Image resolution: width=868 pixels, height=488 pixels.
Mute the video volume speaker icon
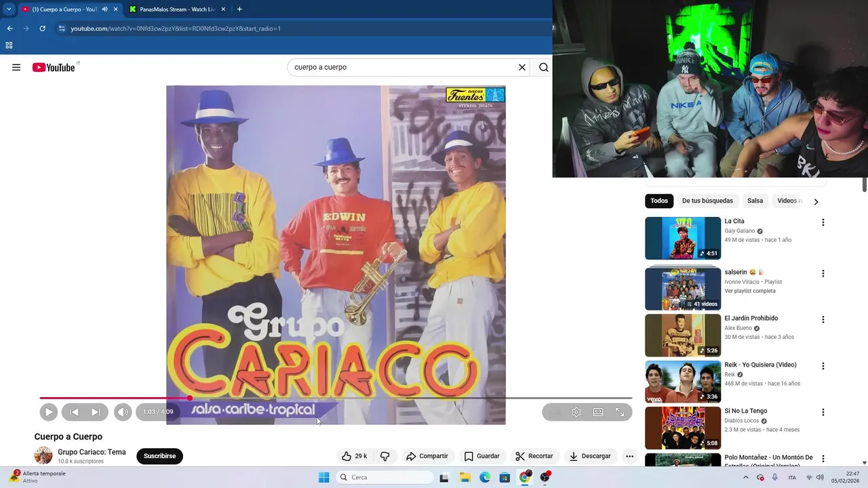(x=123, y=411)
